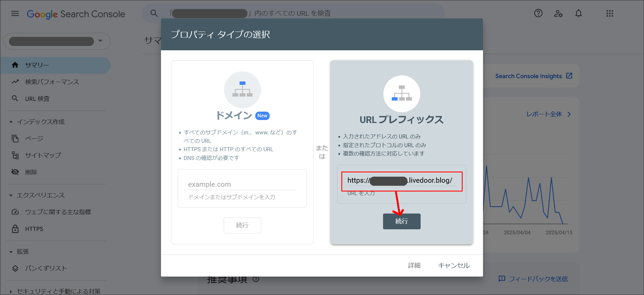The width and height of the screenshot is (644, 295).
Task: Click the external link icon beside Insights
Action: tap(569, 76)
